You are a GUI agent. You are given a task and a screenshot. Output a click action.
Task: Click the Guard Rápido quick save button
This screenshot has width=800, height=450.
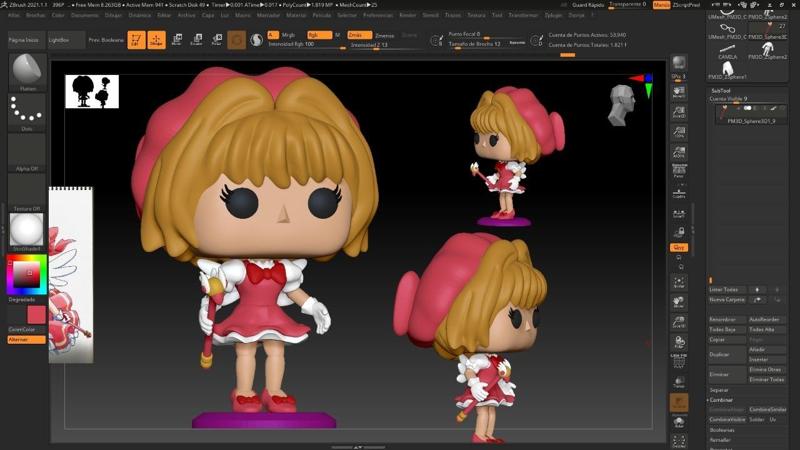(x=588, y=5)
